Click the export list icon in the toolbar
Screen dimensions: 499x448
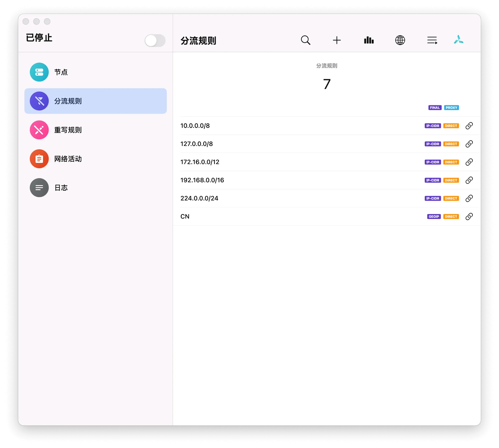[432, 40]
